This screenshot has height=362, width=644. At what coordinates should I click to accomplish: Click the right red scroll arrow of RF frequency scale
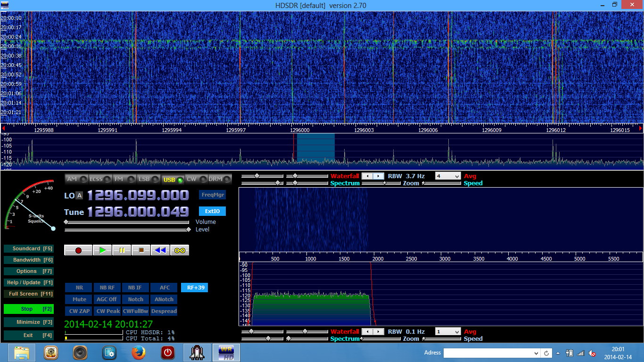[641, 128]
